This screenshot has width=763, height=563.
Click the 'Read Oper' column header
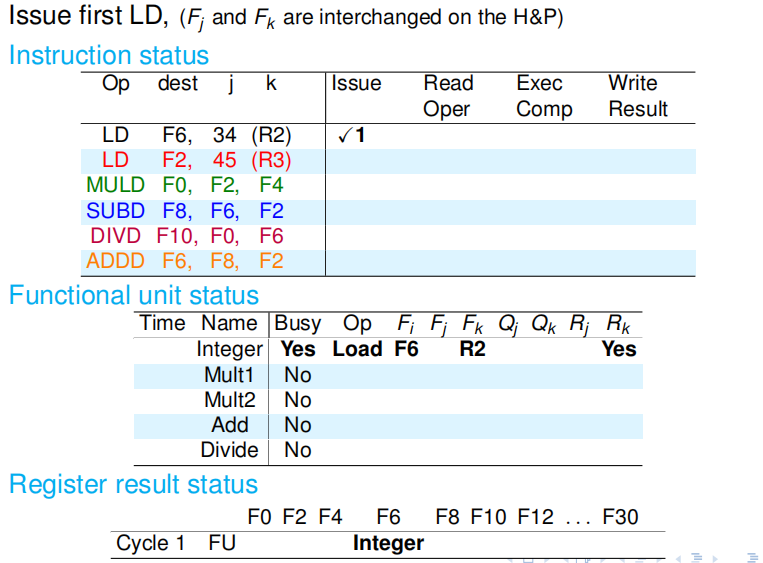tap(448, 96)
